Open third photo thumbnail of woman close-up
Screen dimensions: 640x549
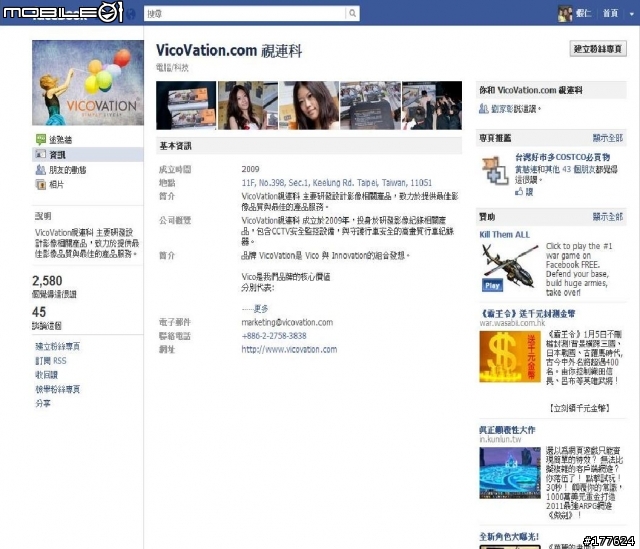click(x=309, y=105)
